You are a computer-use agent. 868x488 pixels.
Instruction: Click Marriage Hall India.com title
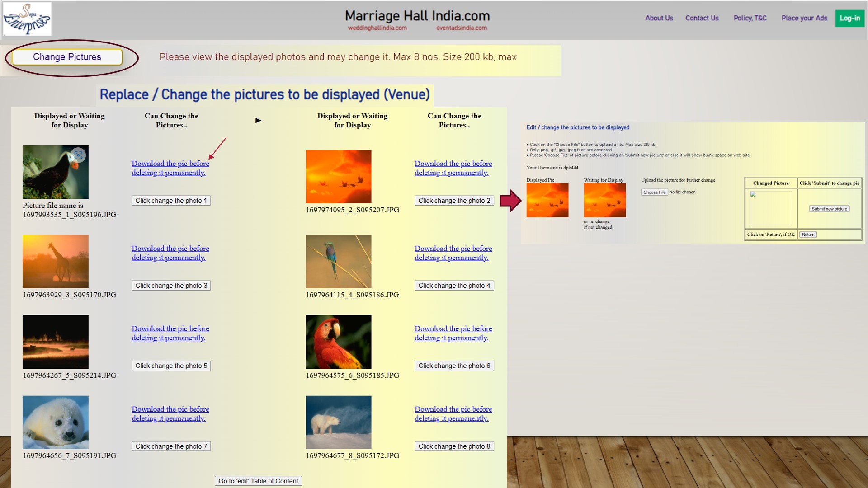pyautogui.click(x=417, y=16)
